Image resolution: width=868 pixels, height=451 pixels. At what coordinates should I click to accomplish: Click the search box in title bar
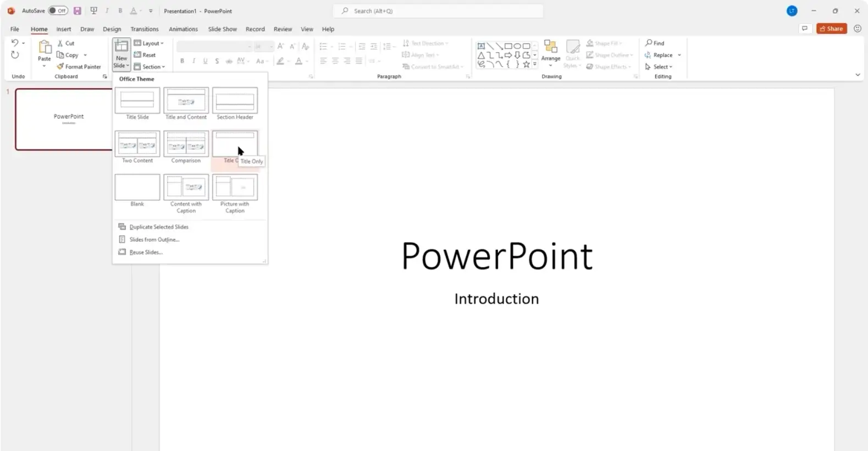(438, 11)
